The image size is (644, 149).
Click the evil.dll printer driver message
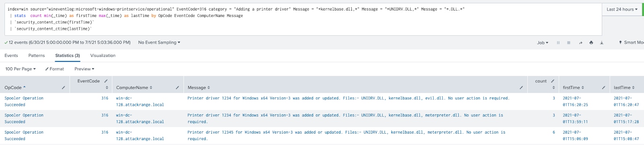coord(349,98)
